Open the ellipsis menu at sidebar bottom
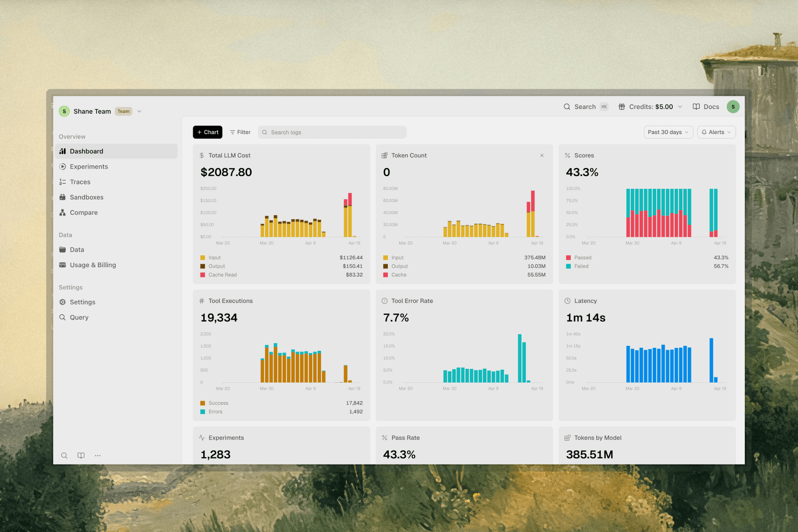The width and height of the screenshot is (798, 532). (x=98, y=456)
